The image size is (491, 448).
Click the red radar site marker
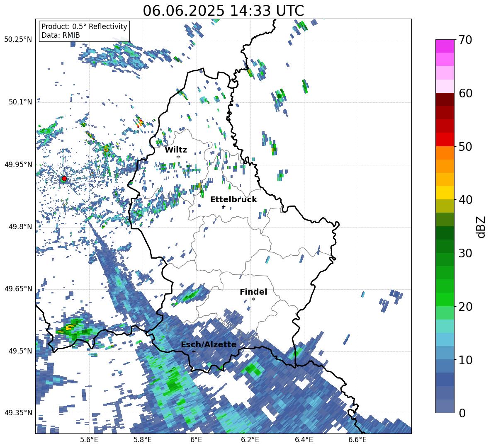click(64, 179)
